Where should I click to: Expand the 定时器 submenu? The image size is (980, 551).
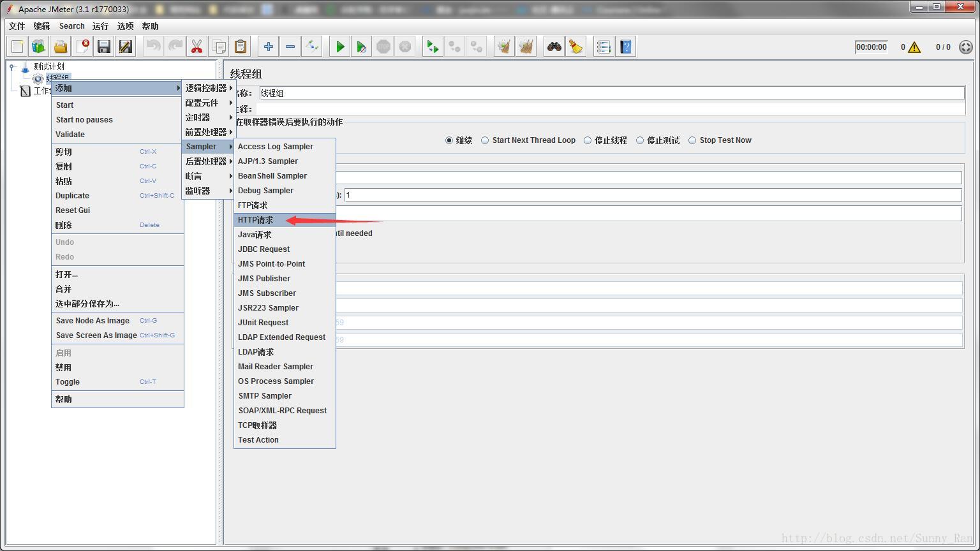pos(209,117)
